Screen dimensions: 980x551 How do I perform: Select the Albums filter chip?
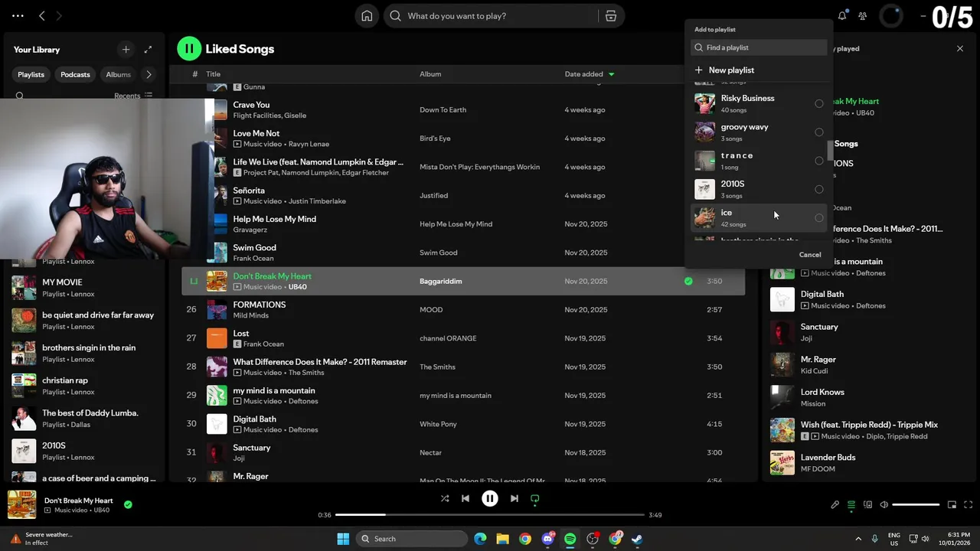click(x=118, y=74)
